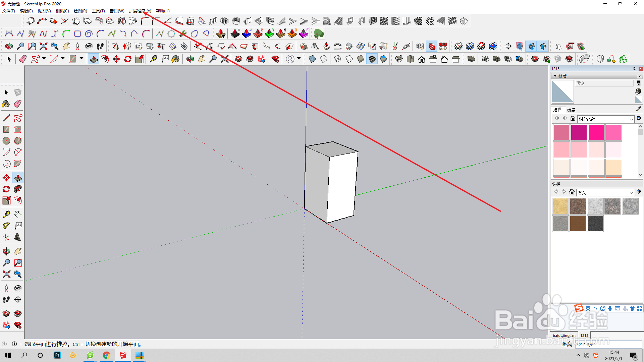644x362 pixels.
Task: Click the create material icon
Action: click(638, 92)
